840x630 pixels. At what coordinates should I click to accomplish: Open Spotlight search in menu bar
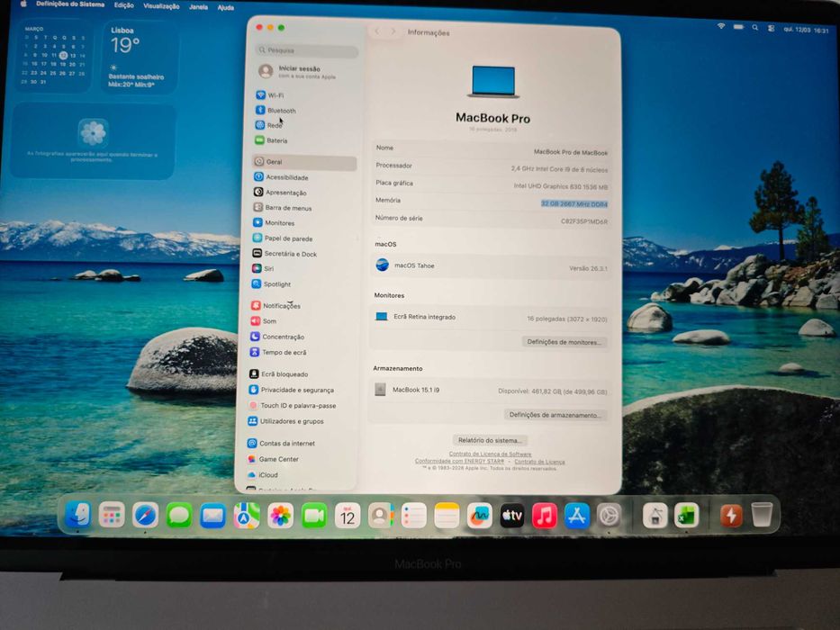pos(755,27)
